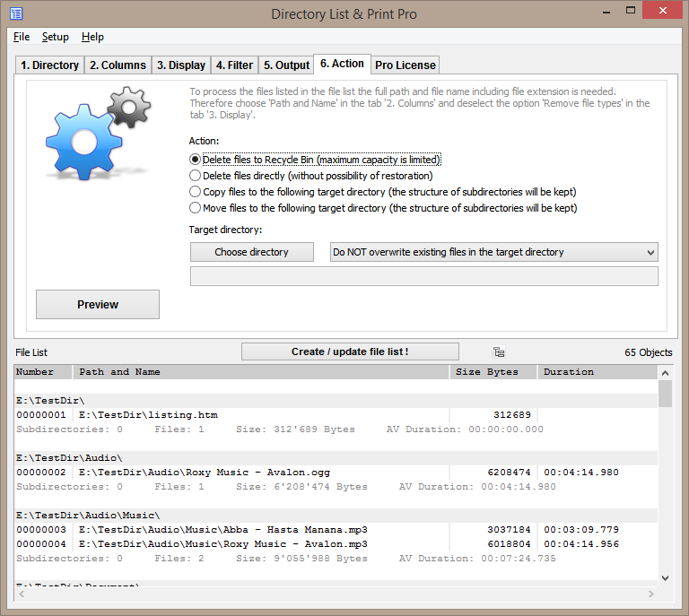The image size is (689, 616).
Task: Click the file list scroll up arrow
Action: pos(665,372)
